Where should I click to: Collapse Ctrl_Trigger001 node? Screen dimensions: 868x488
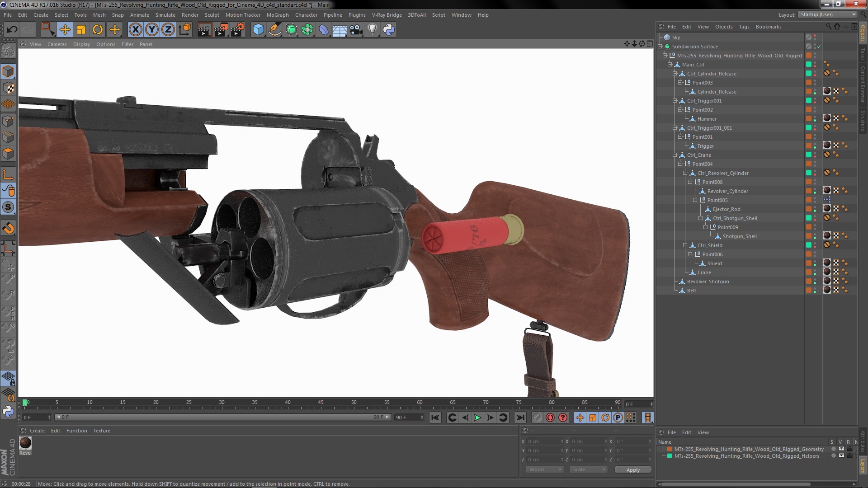pos(675,101)
